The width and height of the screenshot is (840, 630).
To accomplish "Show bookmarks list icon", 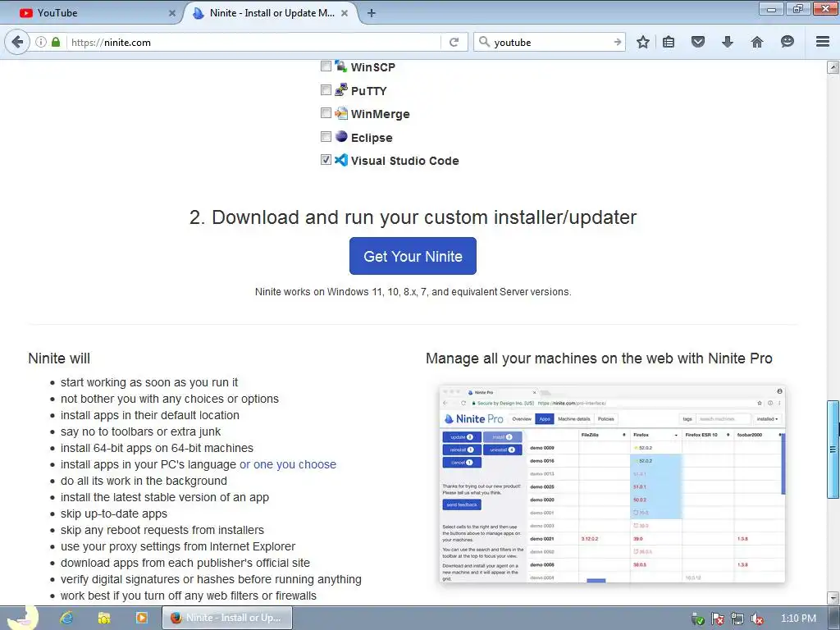I will click(x=669, y=42).
